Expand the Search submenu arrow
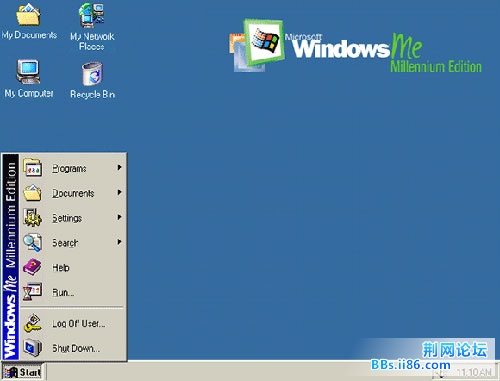Viewport: 500px width, 381px height. [x=119, y=242]
